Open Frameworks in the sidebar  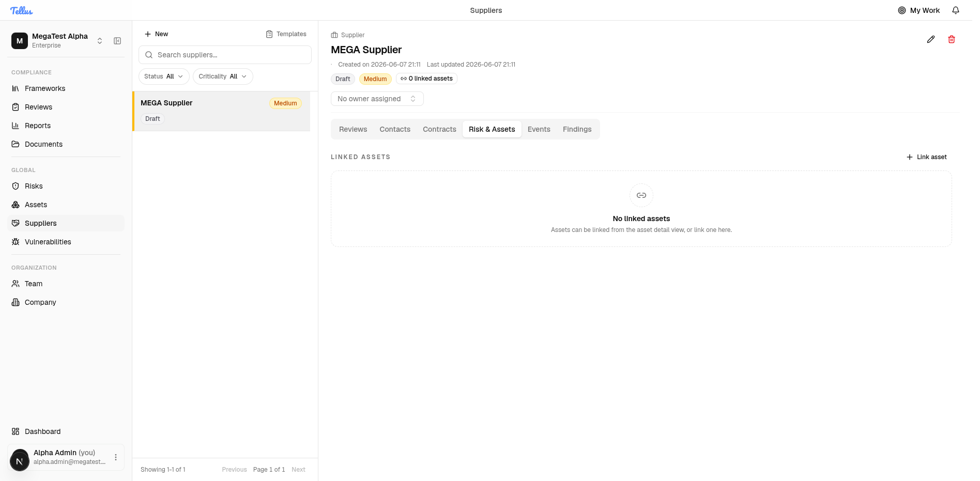pyautogui.click(x=66, y=88)
